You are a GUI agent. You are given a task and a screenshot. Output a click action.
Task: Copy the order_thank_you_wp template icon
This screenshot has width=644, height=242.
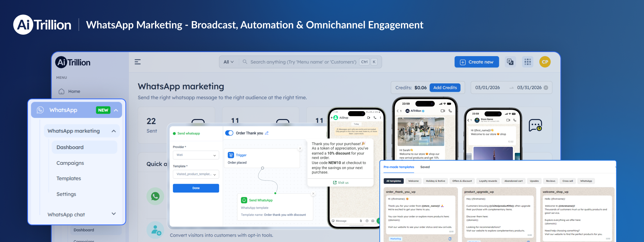[450, 239]
